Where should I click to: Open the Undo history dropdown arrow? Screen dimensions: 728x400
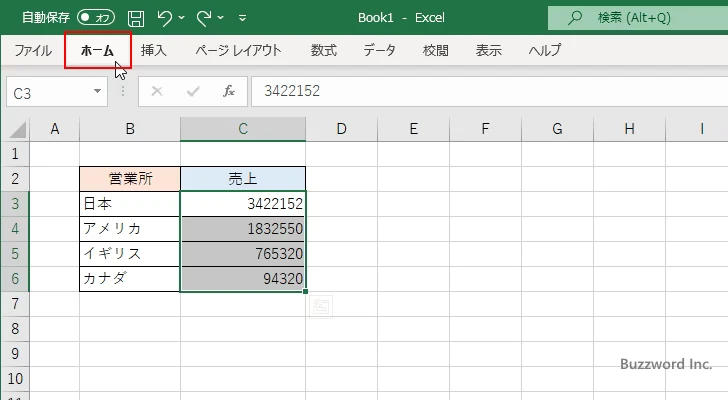[x=182, y=18]
